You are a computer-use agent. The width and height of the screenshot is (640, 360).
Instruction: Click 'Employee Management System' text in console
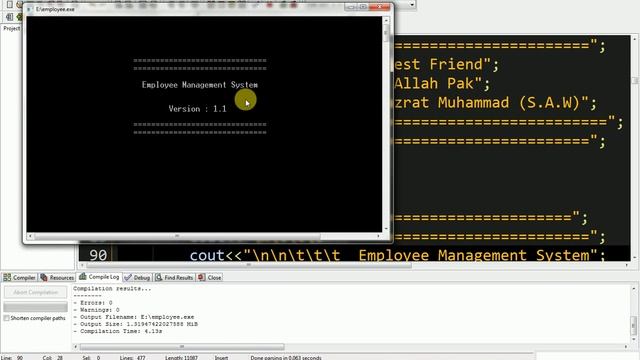click(x=200, y=85)
